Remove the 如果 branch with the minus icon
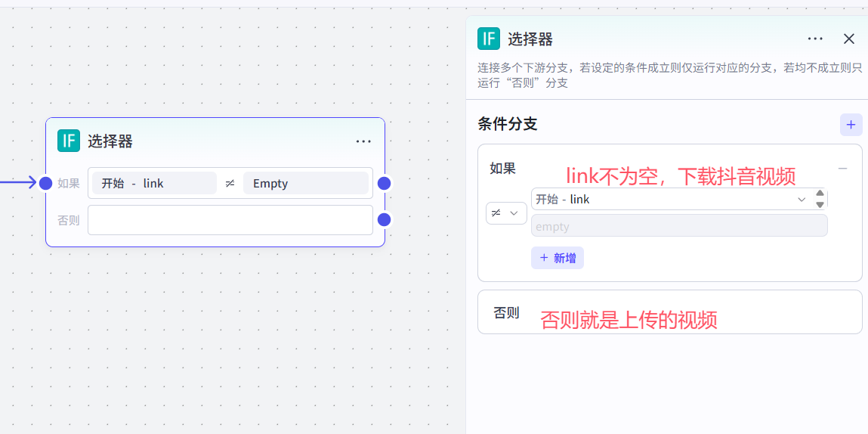This screenshot has width=868, height=434. pos(842,168)
